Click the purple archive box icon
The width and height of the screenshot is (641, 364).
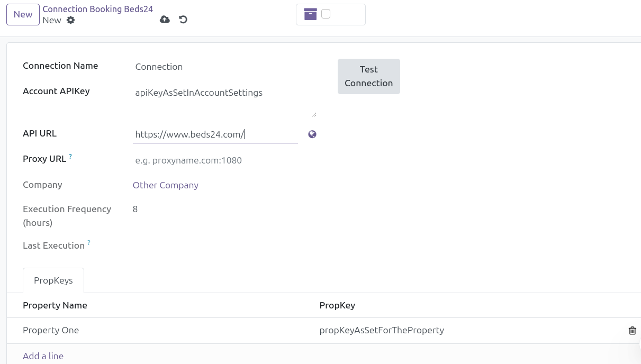point(310,14)
